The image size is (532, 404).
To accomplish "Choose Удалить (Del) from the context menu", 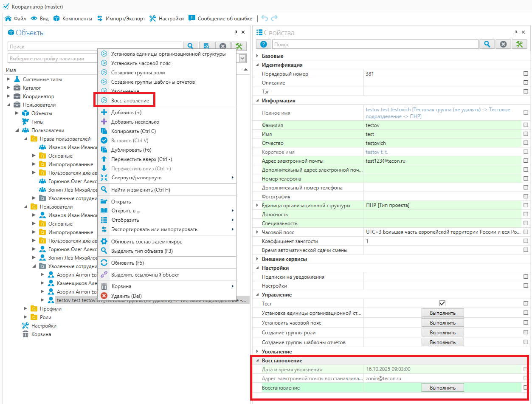I will coord(126,296).
